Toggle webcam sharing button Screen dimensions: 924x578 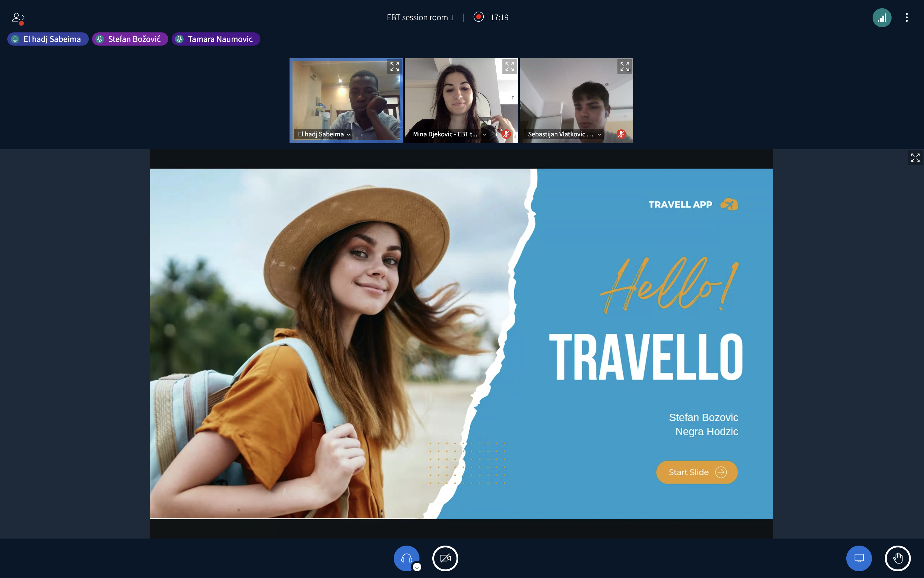tap(445, 558)
